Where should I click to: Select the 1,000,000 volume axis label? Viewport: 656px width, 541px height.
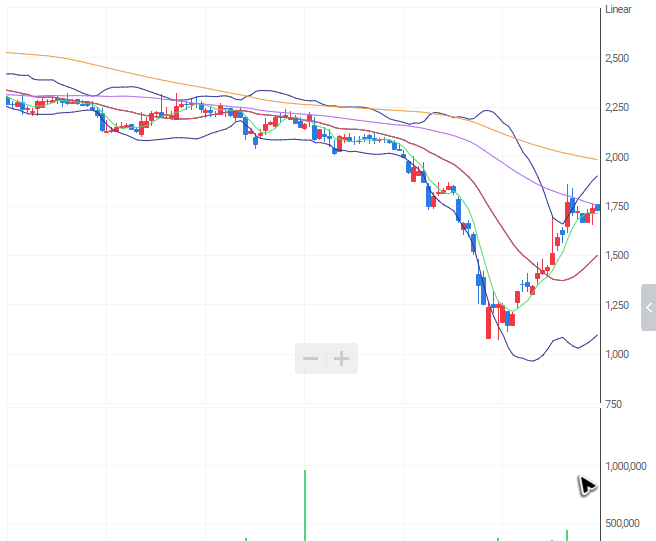626,466
